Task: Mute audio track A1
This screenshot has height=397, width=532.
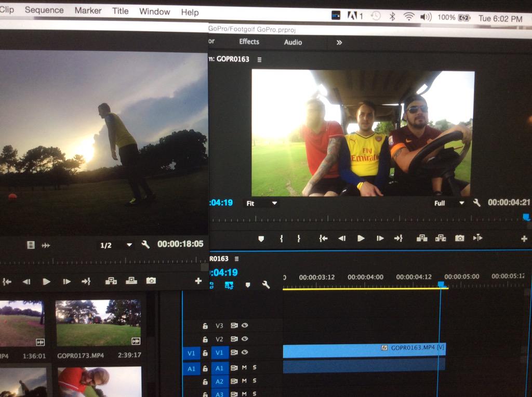Action: tap(244, 367)
